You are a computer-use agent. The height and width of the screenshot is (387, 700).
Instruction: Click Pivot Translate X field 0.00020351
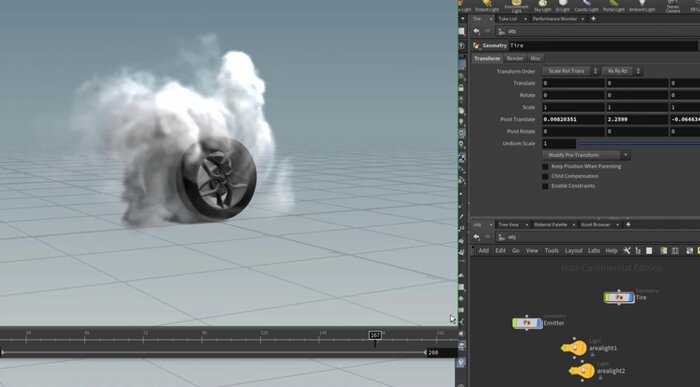[573, 120]
